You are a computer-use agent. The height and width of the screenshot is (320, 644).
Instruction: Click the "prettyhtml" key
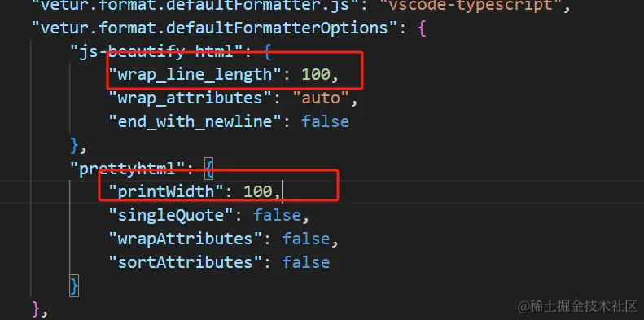click(128, 169)
